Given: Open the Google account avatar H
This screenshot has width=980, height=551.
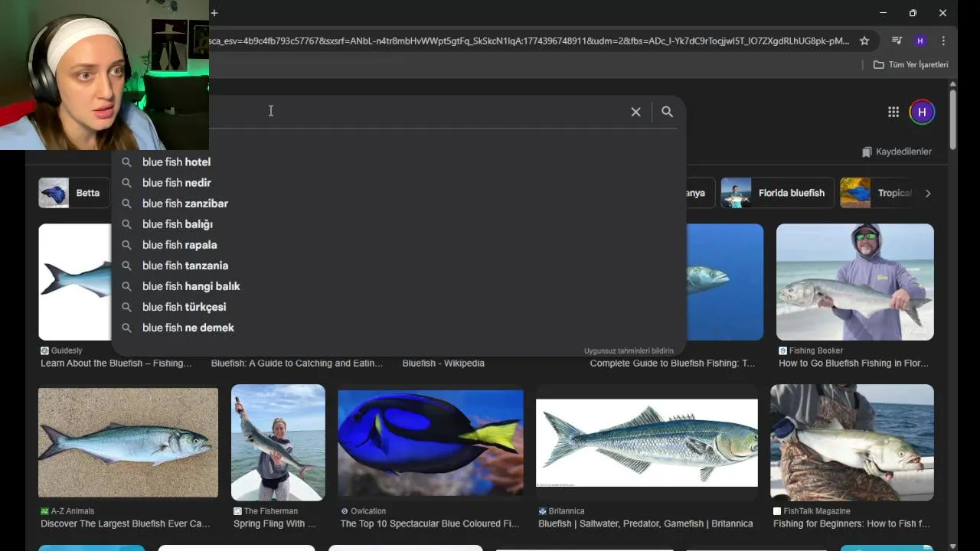Looking at the screenshot, I should [x=922, y=112].
